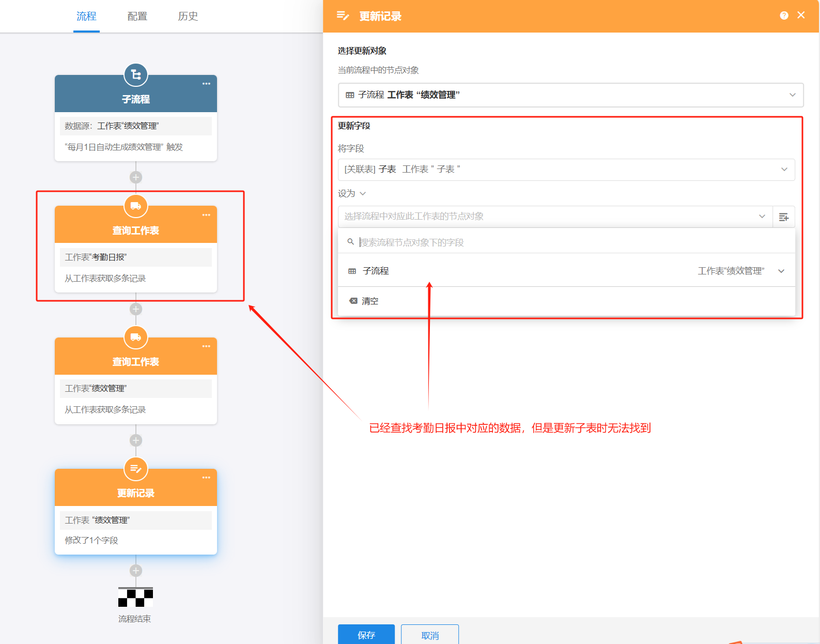Open the 子流程 工作表 绩效管理 object dropdown
Image resolution: width=820 pixels, height=644 pixels.
coord(571,95)
